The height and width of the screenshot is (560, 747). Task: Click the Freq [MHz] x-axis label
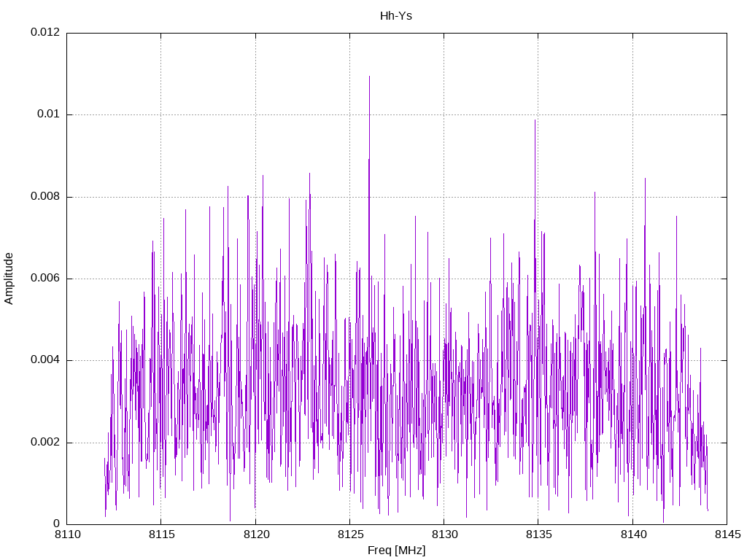[x=396, y=551]
